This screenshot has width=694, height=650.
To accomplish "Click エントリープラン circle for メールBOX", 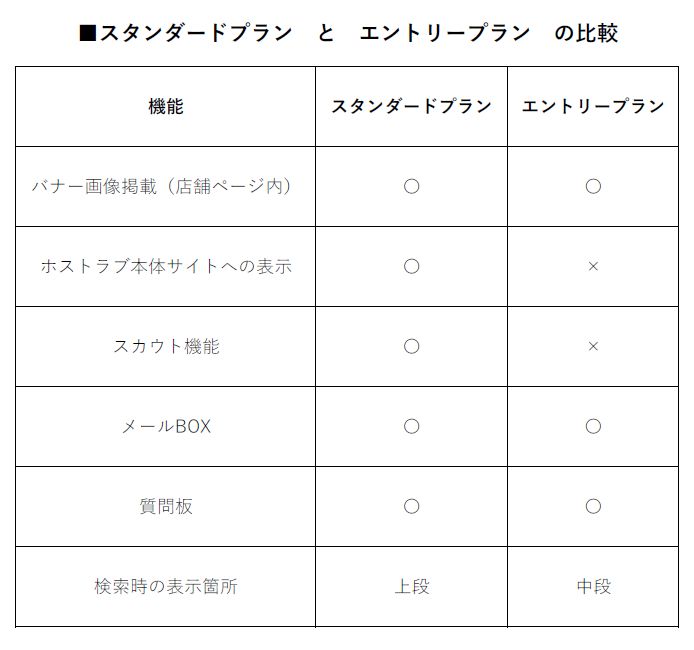I will pos(593,426).
